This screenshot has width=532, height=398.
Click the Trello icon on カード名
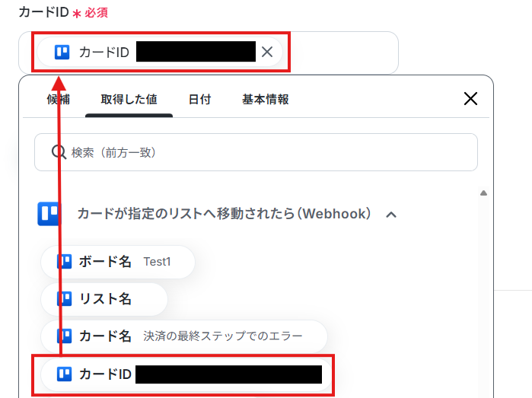coord(65,336)
